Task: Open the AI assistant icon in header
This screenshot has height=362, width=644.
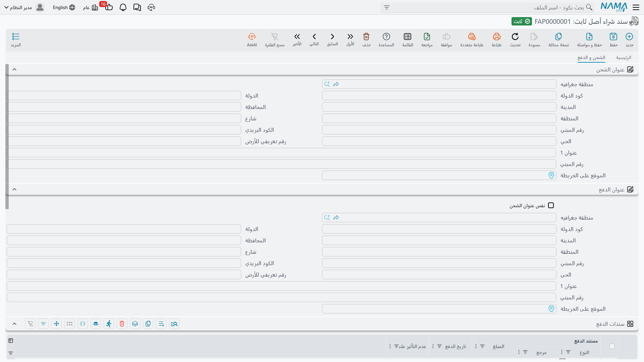Action: (151, 7)
